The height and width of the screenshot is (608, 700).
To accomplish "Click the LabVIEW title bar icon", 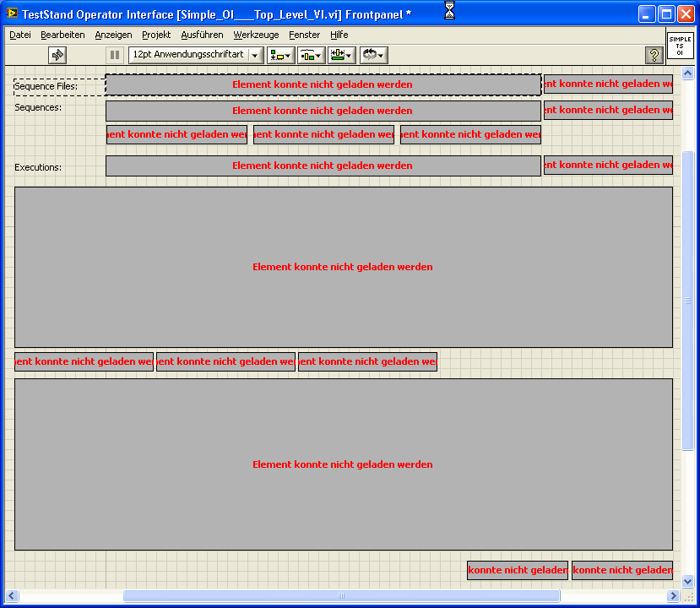I will (x=12, y=14).
